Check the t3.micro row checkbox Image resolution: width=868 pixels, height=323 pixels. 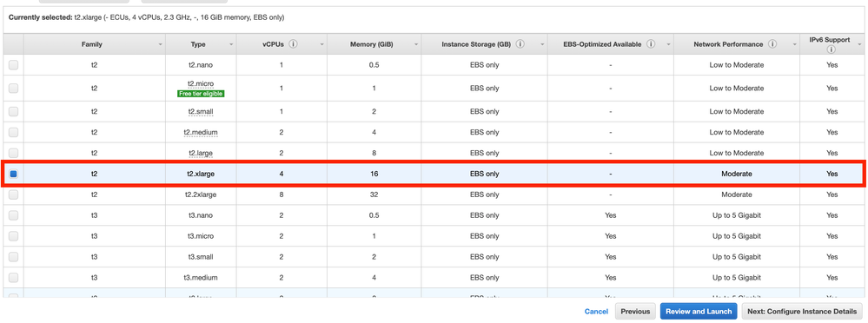tap(13, 236)
